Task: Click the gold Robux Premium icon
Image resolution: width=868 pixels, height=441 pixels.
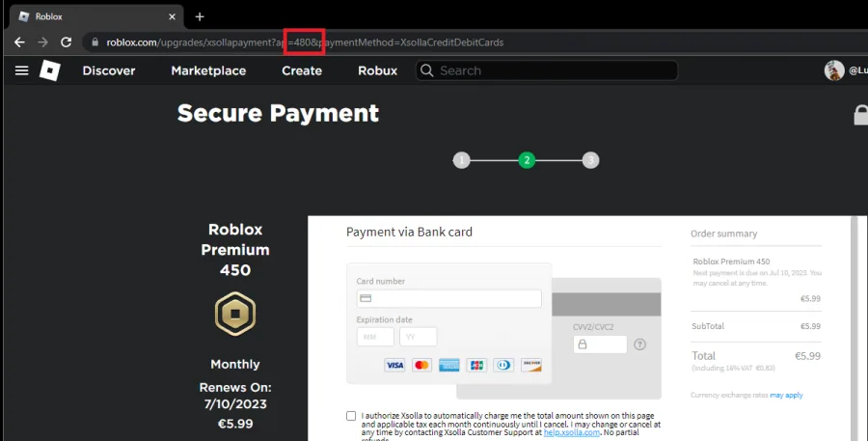Action: point(235,315)
